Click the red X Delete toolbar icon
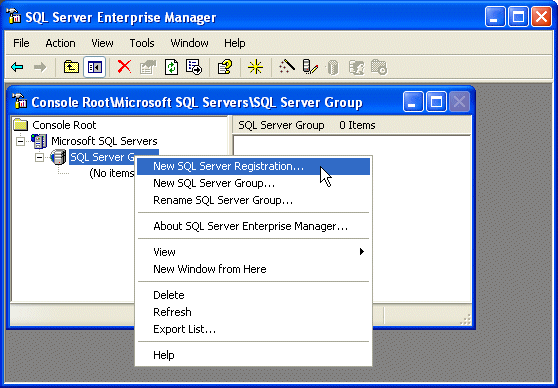Image resolution: width=558 pixels, height=388 pixels. point(124,67)
